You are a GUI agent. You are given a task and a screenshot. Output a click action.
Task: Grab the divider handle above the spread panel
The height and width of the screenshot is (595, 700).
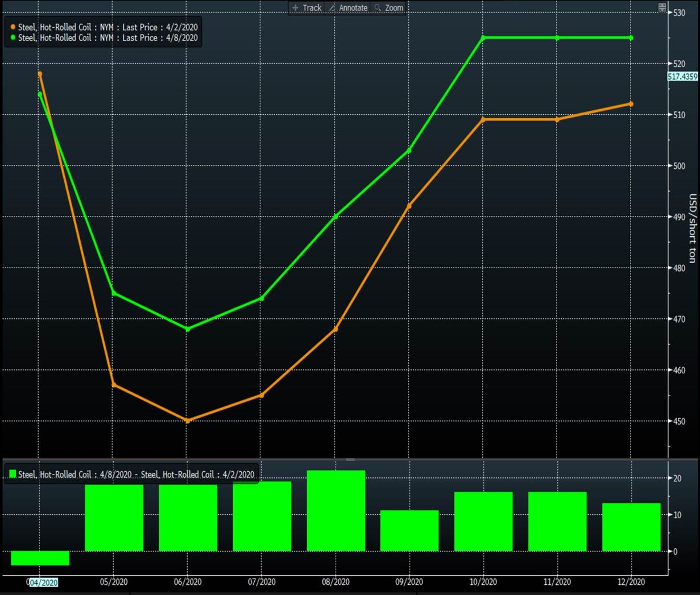(x=350, y=459)
